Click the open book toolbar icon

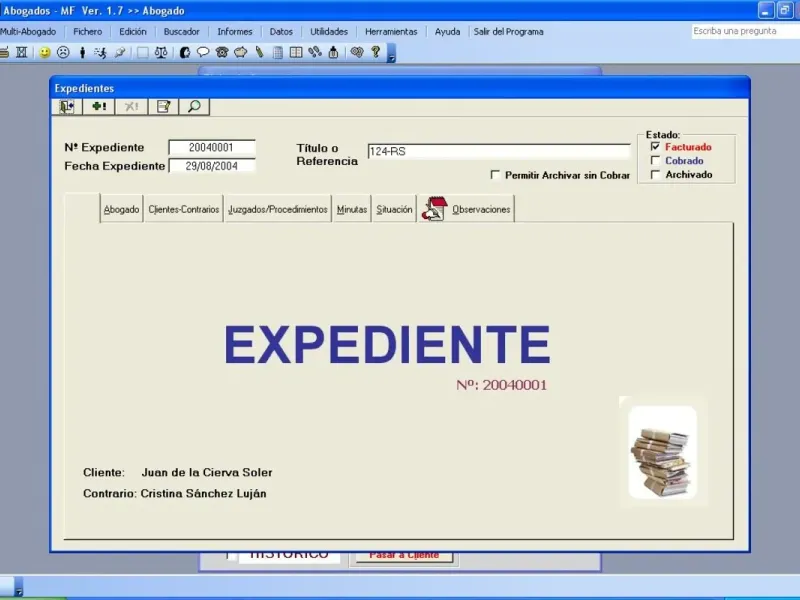point(296,52)
